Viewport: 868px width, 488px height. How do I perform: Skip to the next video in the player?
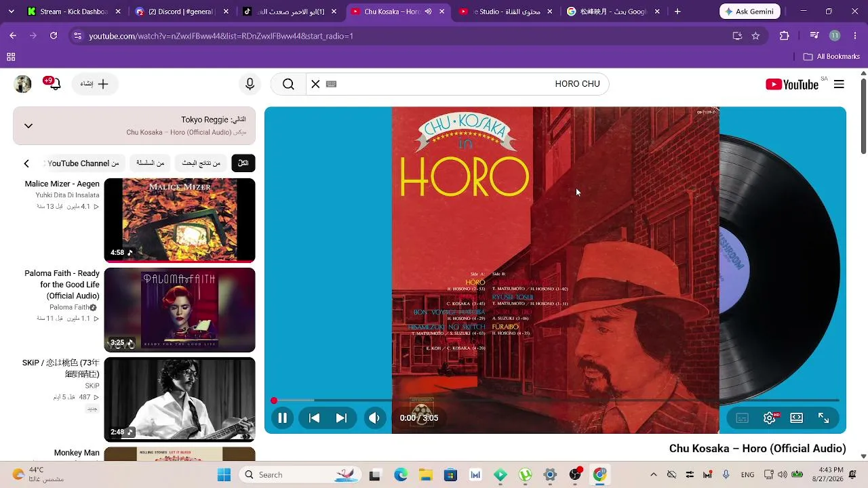click(341, 418)
